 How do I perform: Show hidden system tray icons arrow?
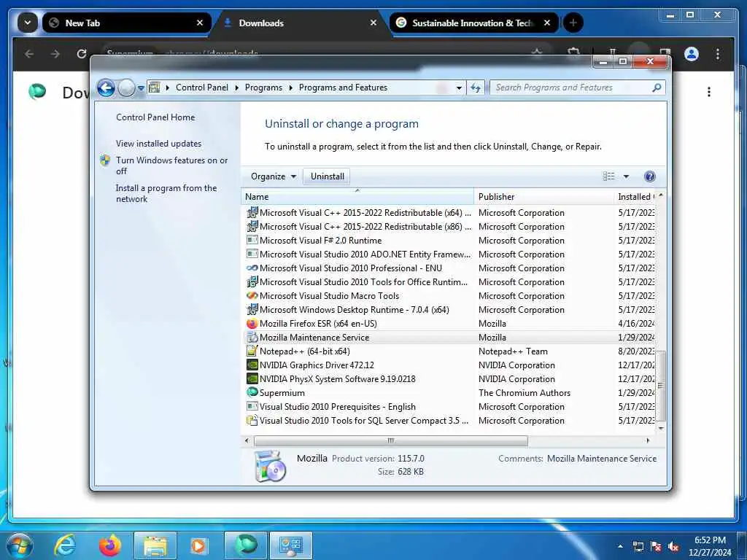[620, 546]
